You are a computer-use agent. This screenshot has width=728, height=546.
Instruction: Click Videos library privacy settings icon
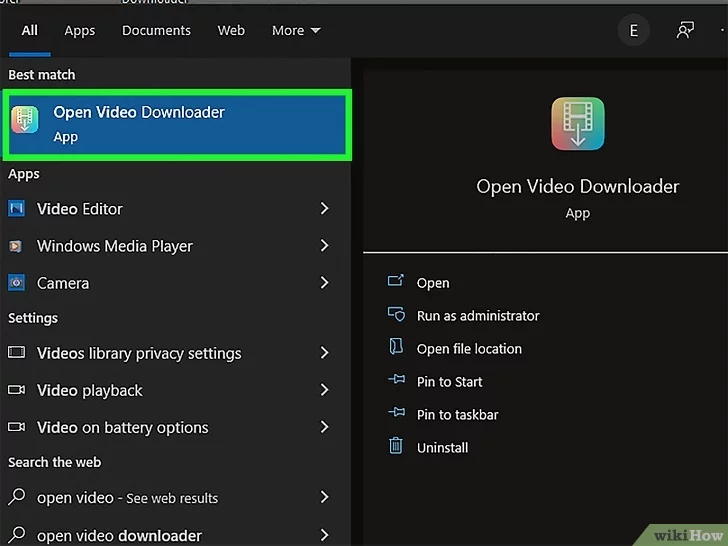(16, 352)
